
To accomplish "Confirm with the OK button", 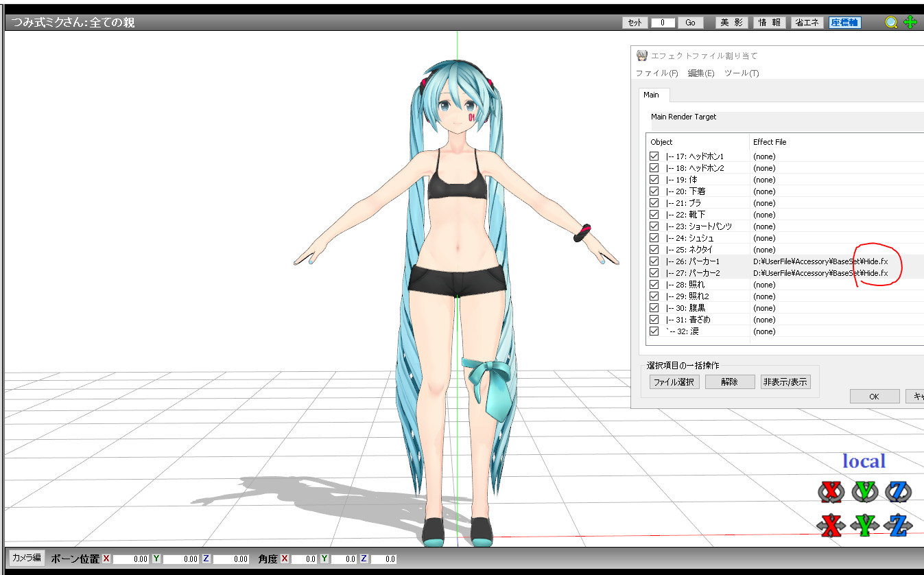I will tap(874, 397).
